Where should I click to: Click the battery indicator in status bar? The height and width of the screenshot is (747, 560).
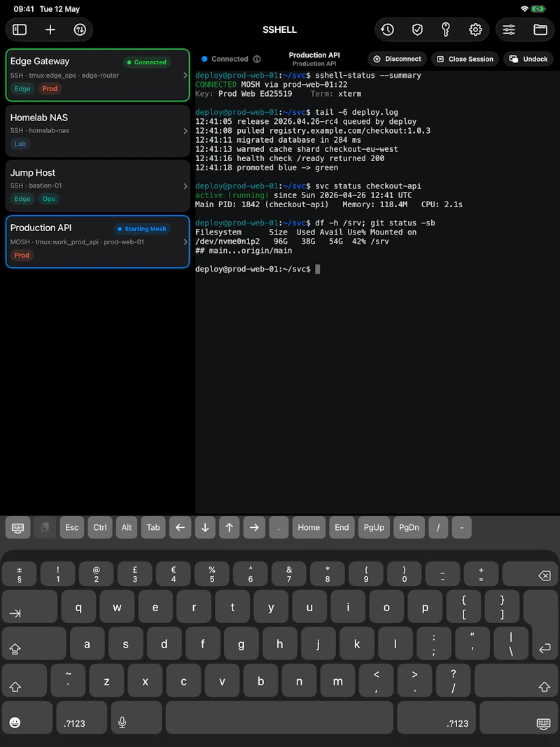pyautogui.click(x=538, y=9)
